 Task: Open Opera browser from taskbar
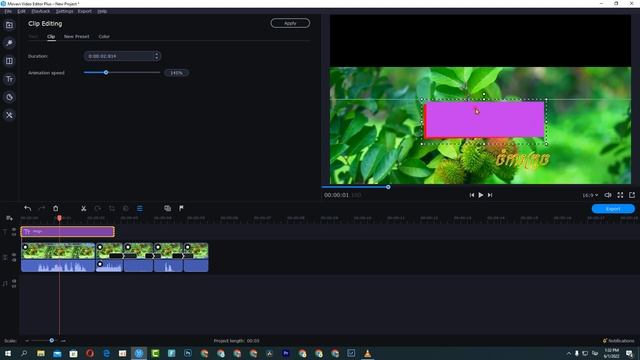90,353
